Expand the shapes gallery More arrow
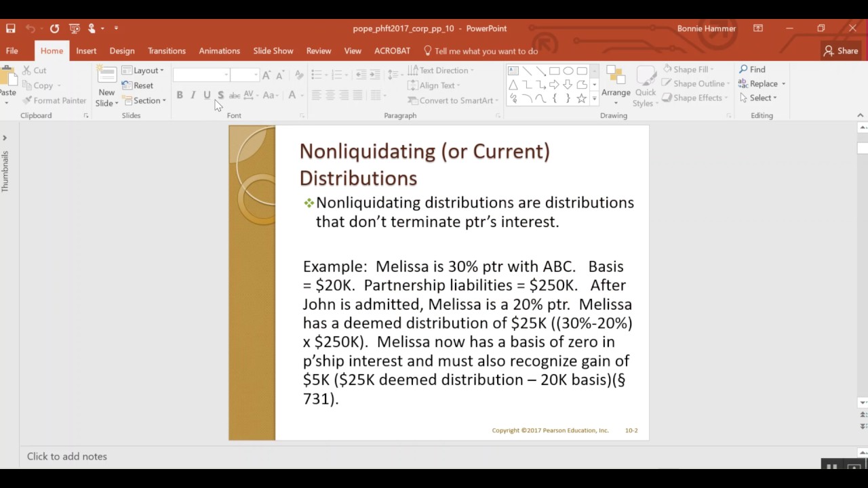Screen dimensions: 868x488 tap(595, 99)
